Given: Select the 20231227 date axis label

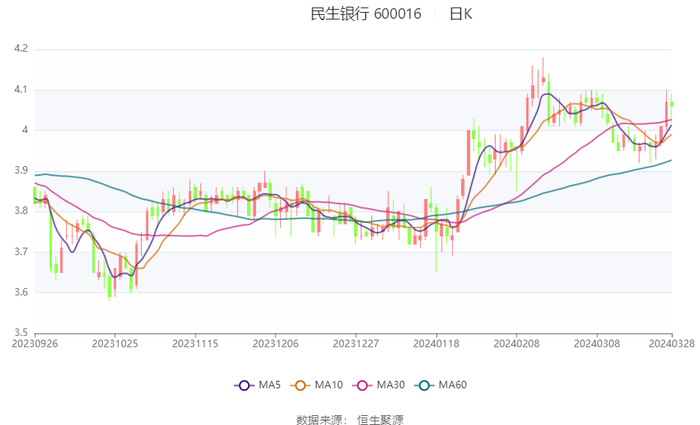Looking at the screenshot, I should (356, 344).
